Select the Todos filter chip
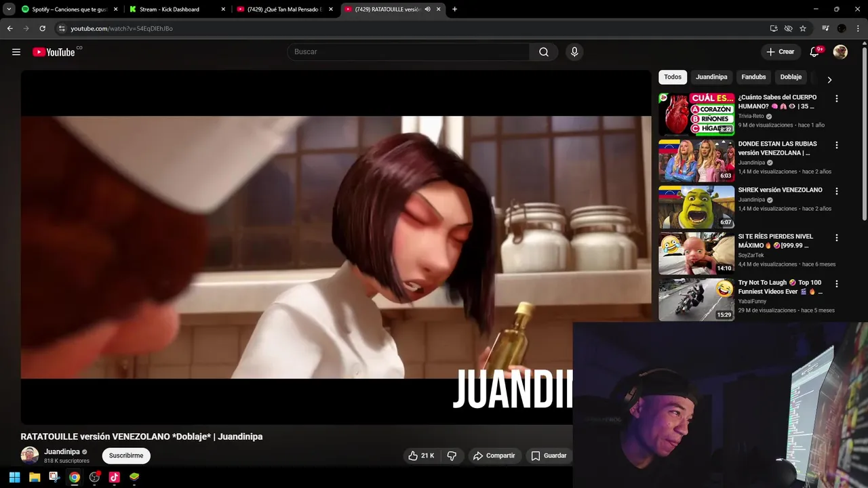868x488 pixels. click(673, 77)
